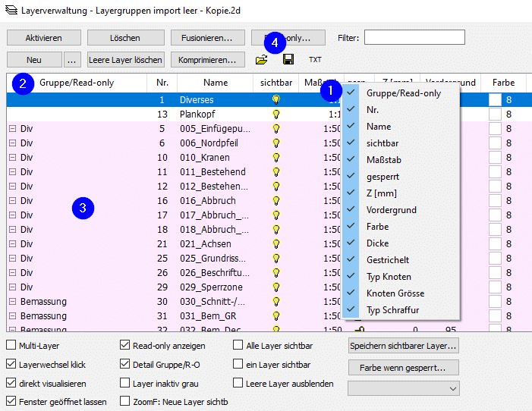Toggle visibility bulb of 011_Bestehend layer
Viewport: 532px width, 411px height.
click(x=276, y=172)
